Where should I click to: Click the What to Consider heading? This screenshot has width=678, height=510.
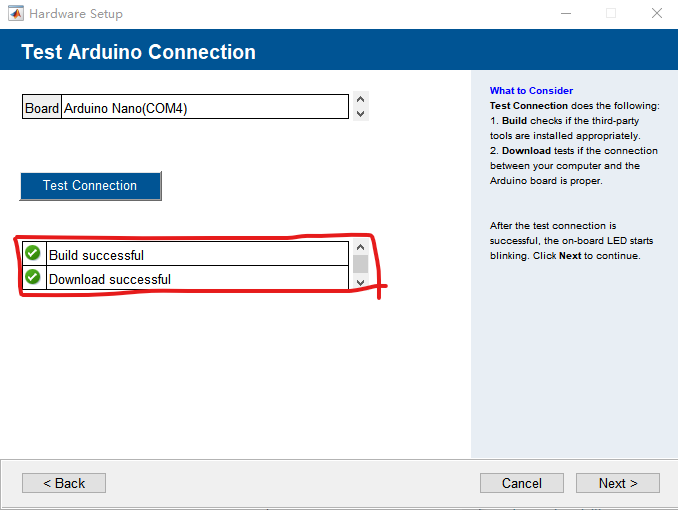531,90
